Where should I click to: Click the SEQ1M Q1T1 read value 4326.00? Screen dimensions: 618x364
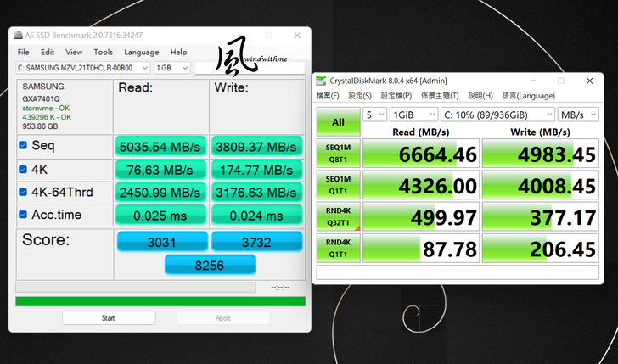coord(421,185)
